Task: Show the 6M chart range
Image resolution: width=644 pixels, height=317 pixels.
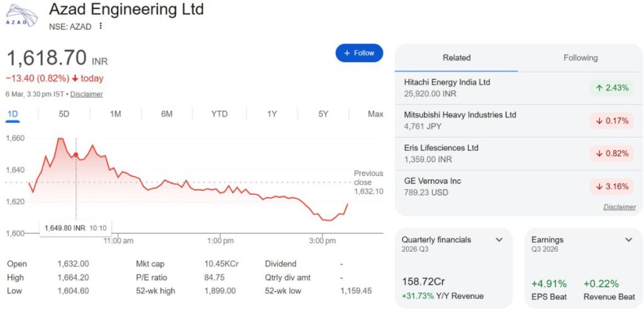Action: tap(166, 114)
